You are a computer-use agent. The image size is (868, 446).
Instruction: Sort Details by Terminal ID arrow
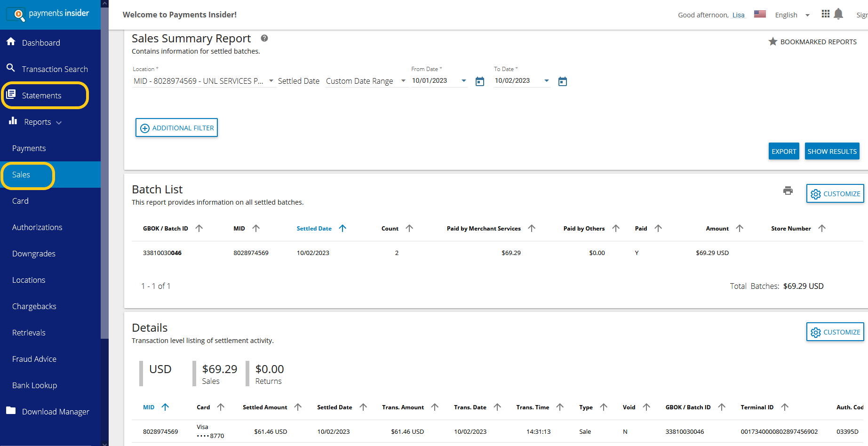(785, 407)
